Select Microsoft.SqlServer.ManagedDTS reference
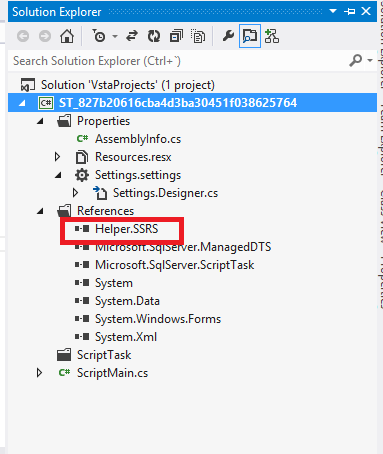 click(x=183, y=247)
